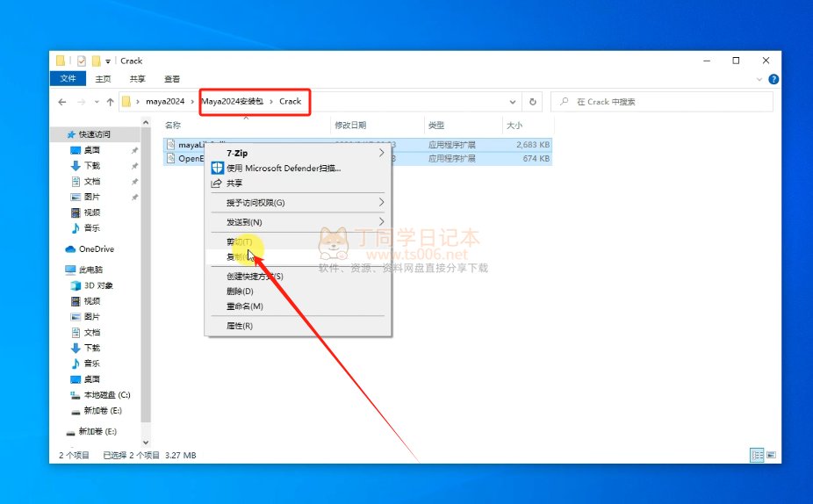Choose 重命名(M) in the context menu
Image resolution: width=813 pixels, height=504 pixels.
click(x=299, y=306)
